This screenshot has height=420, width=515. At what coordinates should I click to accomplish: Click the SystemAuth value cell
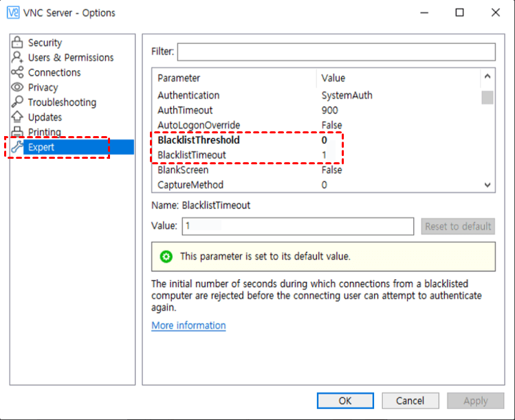(x=347, y=96)
